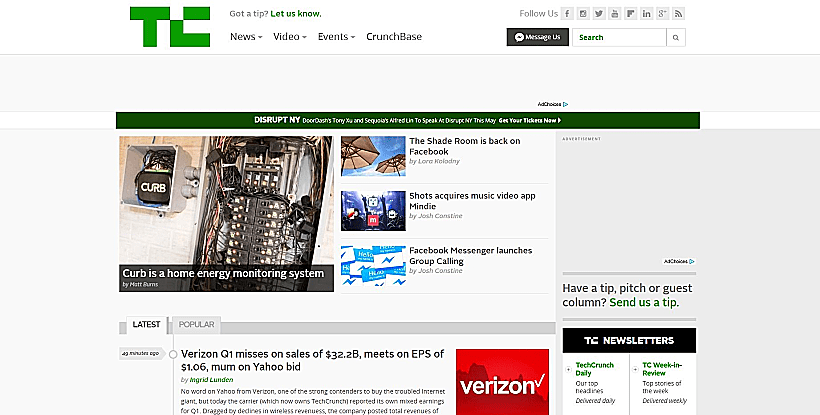The height and width of the screenshot is (415, 820).
Task: Toggle the TC Week-in-Review newsletter plus circle
Action: [635, 370]
